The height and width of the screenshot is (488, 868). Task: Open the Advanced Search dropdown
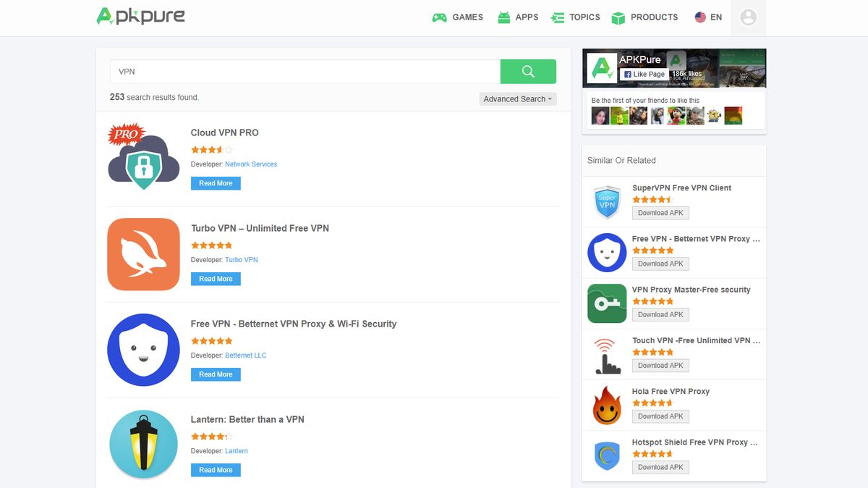click(517, 98)
